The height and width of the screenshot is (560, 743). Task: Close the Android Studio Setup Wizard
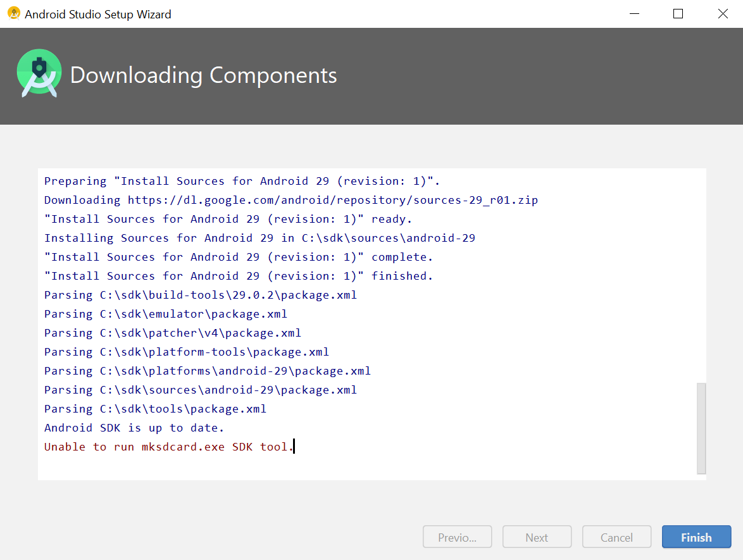pyautogui.click(x=723, y=14)
